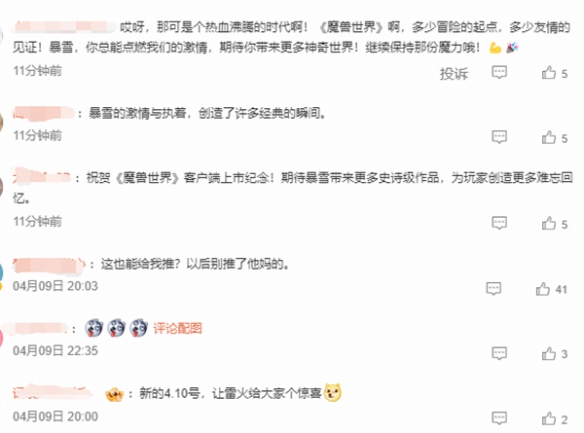Reply to the 暴雪的激情与执着 comment
Viewport: 584px width, 433px height.
[499, 137]
